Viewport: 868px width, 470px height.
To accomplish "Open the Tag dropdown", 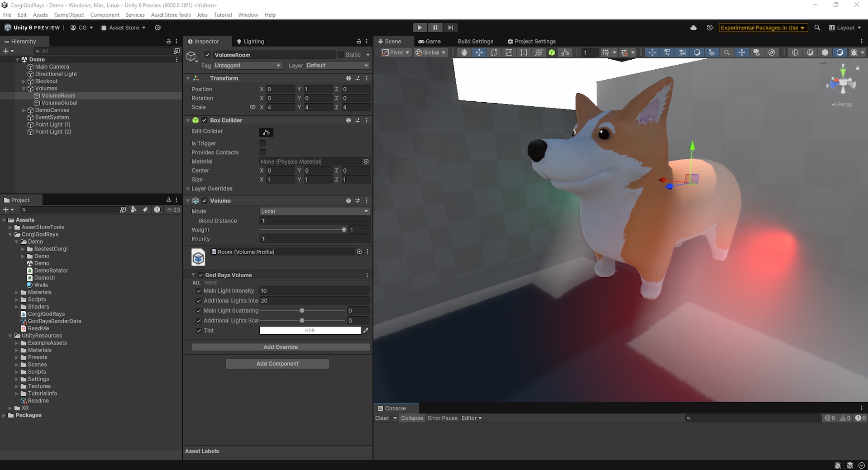I will (247, 66).
